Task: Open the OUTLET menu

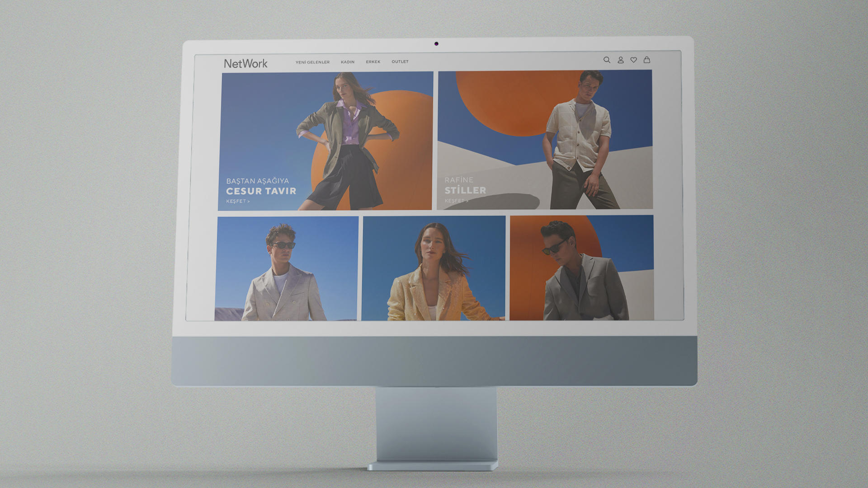Action: point(400,61)
